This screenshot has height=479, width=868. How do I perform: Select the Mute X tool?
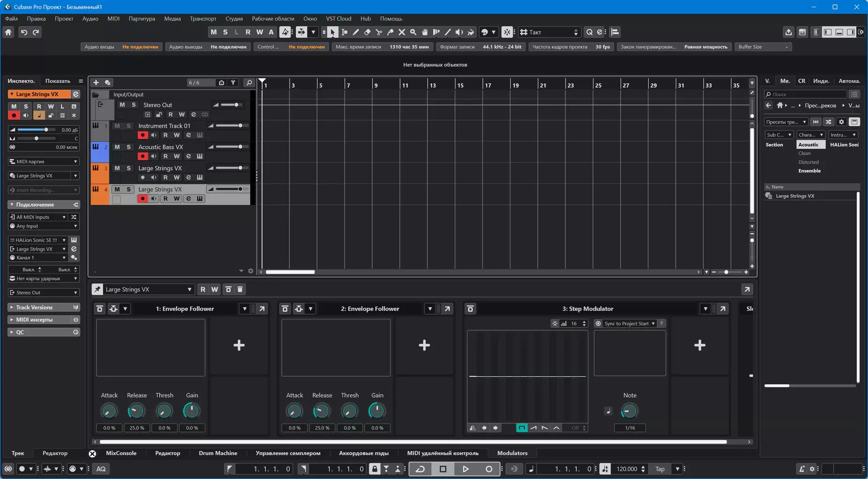click(402, 32)
